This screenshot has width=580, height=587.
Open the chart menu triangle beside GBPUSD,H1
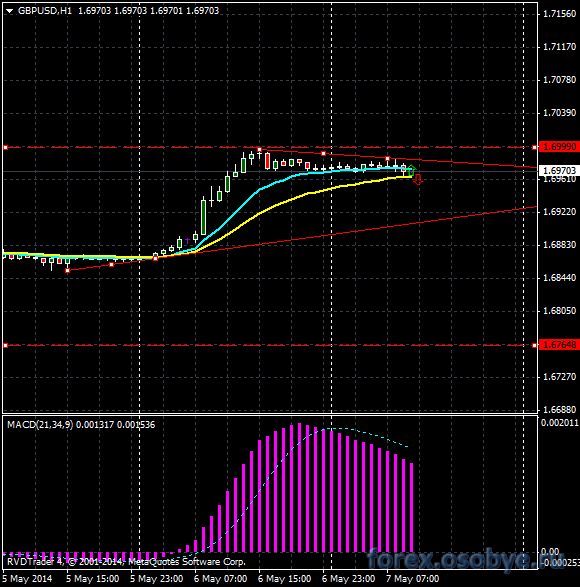pos(9,11)
